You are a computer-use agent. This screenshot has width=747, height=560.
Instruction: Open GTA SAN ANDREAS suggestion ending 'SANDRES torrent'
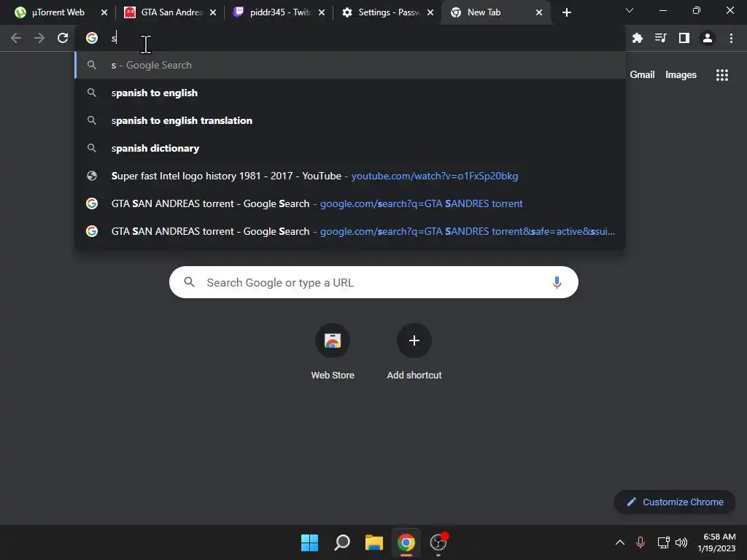click(350, 203)
